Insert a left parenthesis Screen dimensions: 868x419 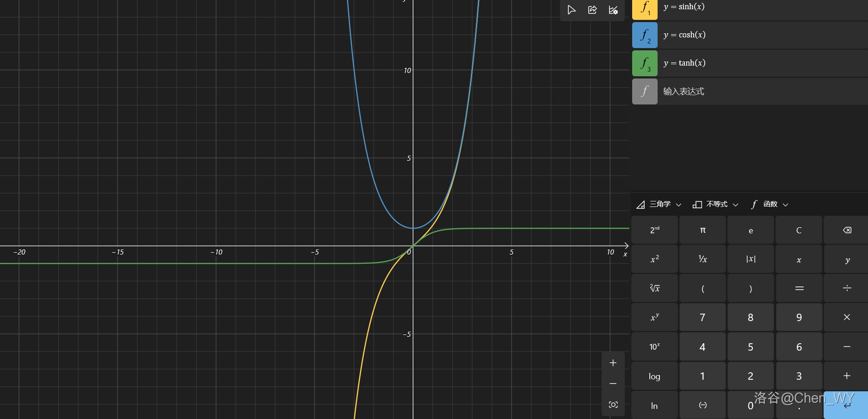click(x=702, y=288)
